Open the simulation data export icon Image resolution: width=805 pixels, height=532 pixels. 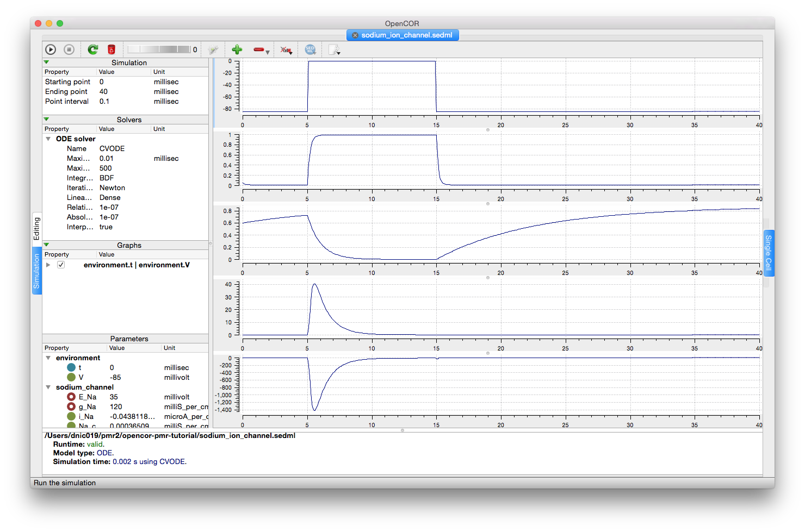pos(334,50)
